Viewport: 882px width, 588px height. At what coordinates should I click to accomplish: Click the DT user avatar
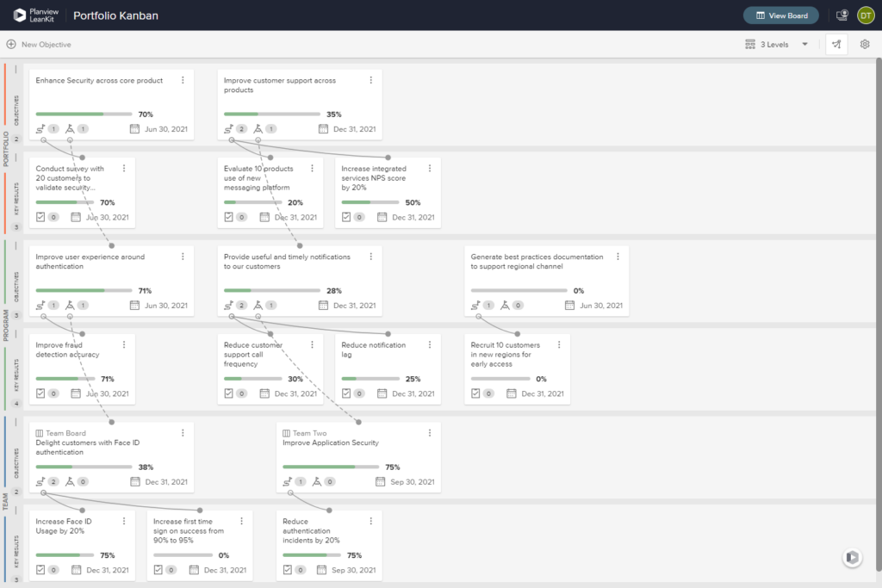pyautogui.click(x=866, y=15)
